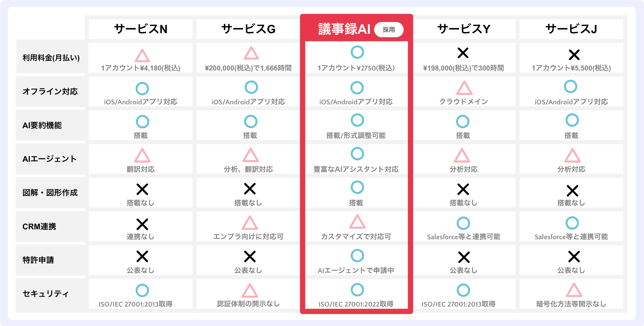The image size is (644, 326).
Task: Click the 議事録AI column title
Action: click(344, 29)
